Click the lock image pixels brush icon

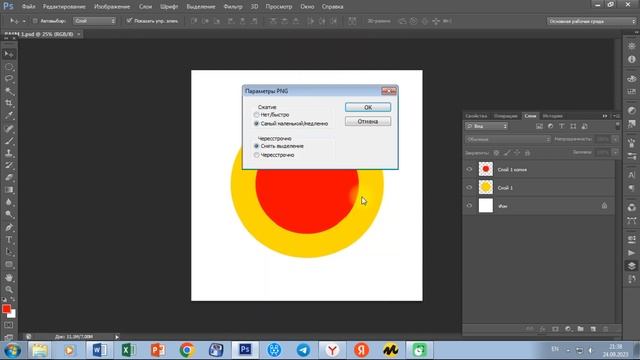(507, 153)
